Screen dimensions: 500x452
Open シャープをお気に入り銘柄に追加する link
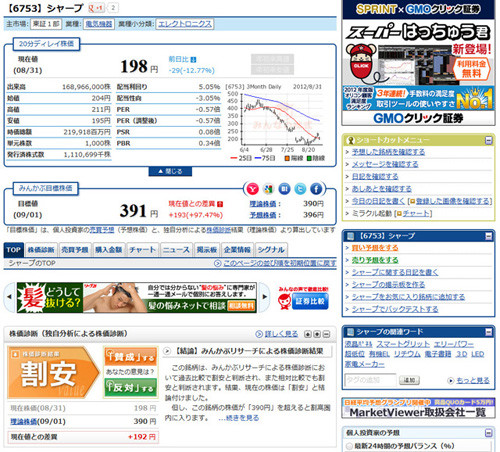pyautogui.click(x=408, y=297)
